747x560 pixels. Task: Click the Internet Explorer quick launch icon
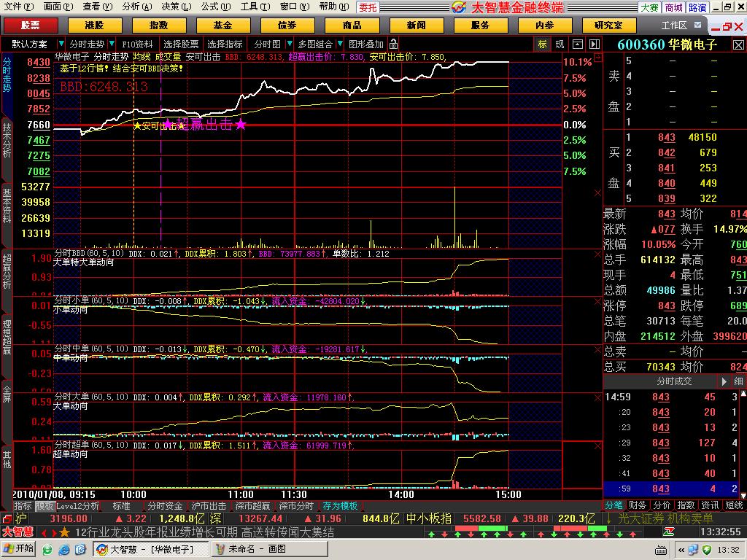pyautogui.click(x=64, y=550)
